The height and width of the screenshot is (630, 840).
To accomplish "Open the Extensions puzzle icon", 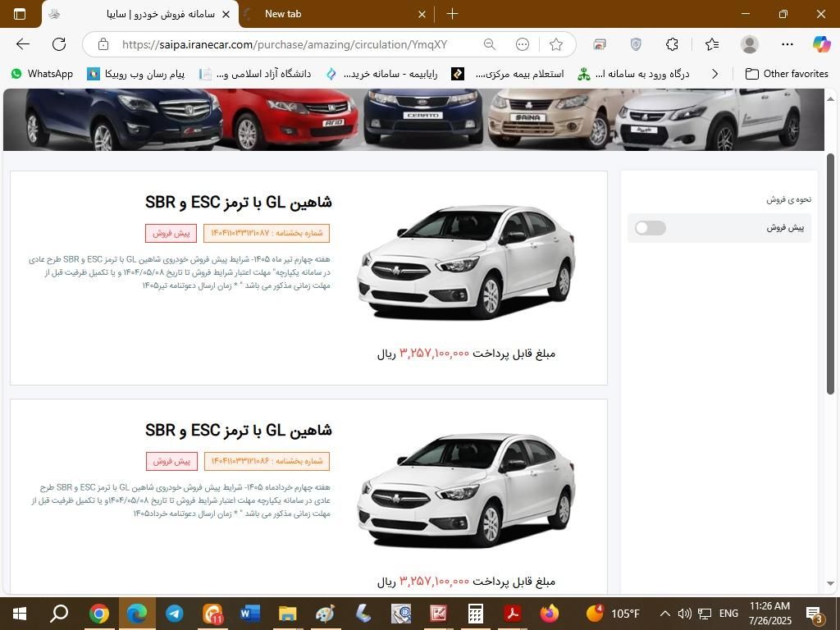I will point(672,44).
